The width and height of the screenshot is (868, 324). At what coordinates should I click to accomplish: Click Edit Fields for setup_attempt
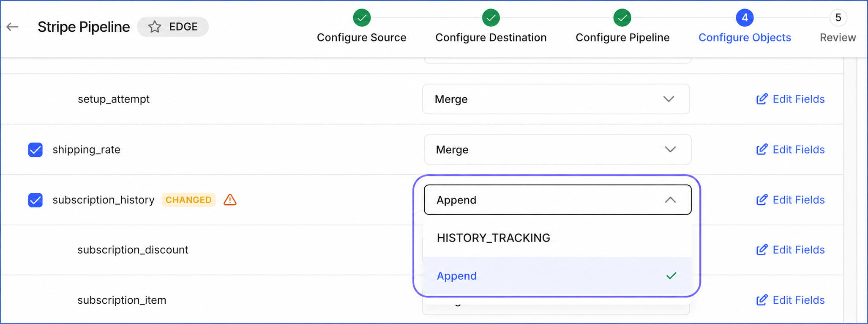tap(790, 99)
